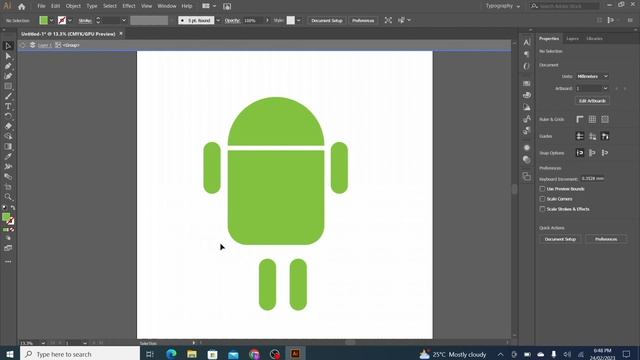Open the Stroke weight dropdown
Screen dimensions: 640x360
pos(124,20)
